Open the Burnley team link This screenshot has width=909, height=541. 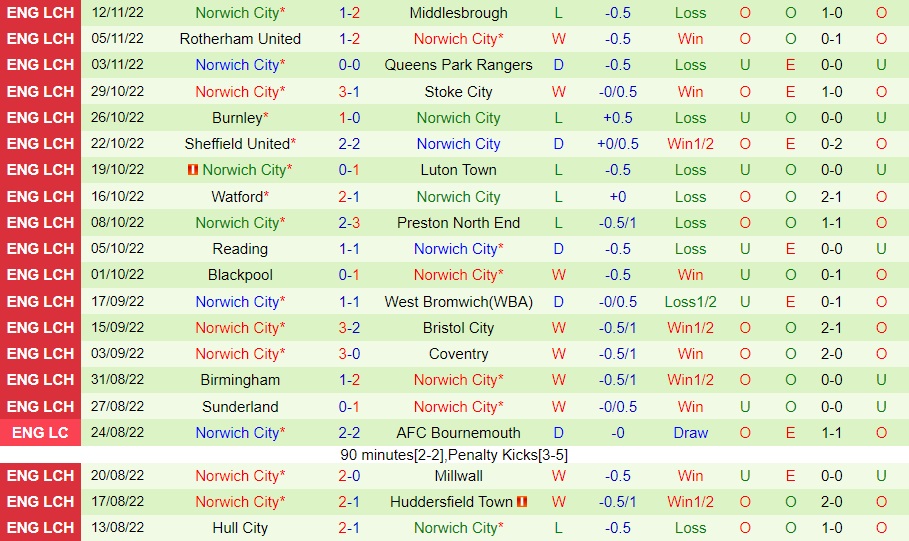pos(237,118)
